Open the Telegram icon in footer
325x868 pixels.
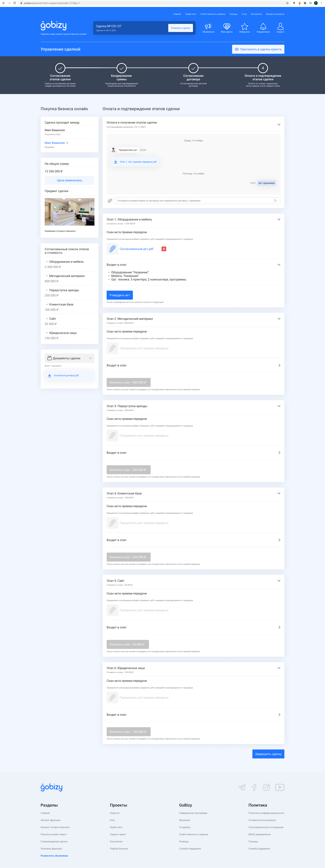[x=242, y=787]
